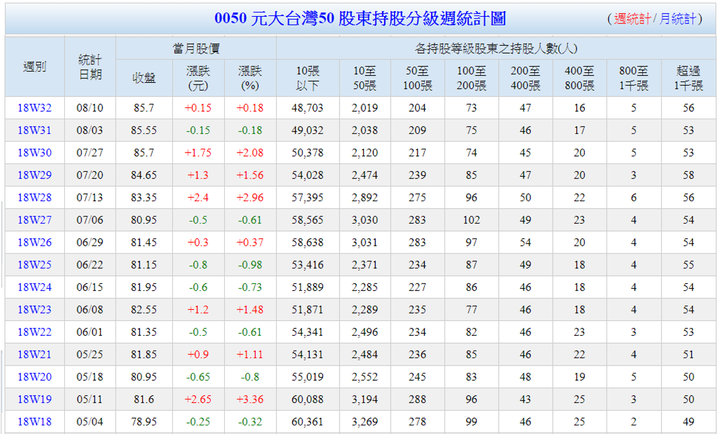
Task: Click the 各持股等級股東之持股人數 group header
Action: click(x=496, y=48)
